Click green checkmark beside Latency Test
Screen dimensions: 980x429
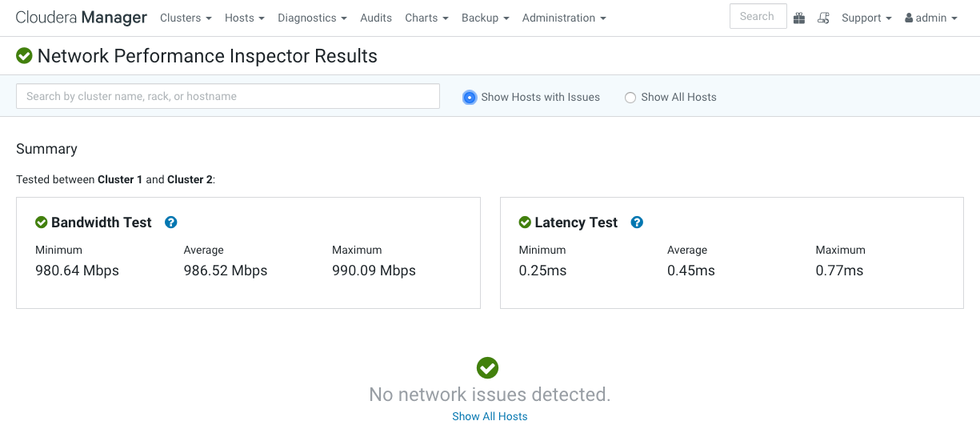525,223
